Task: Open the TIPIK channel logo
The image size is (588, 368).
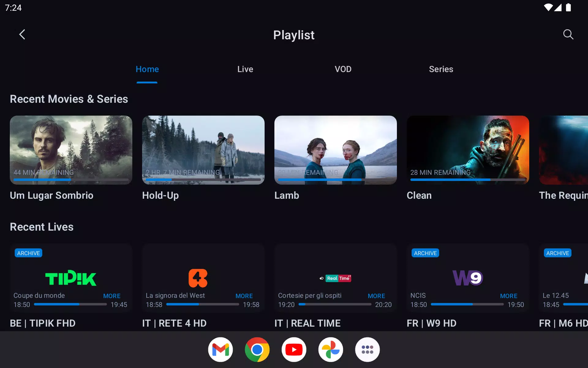Action: (71, 278)
